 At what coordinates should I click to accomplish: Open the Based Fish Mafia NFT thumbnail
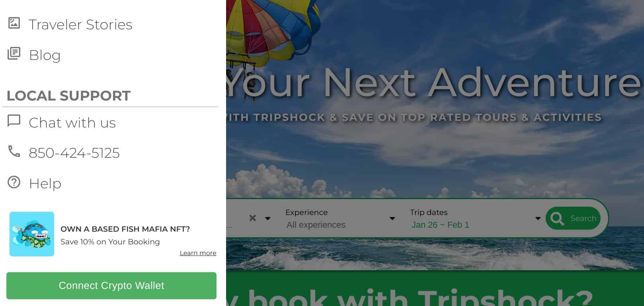pos(32,234)
